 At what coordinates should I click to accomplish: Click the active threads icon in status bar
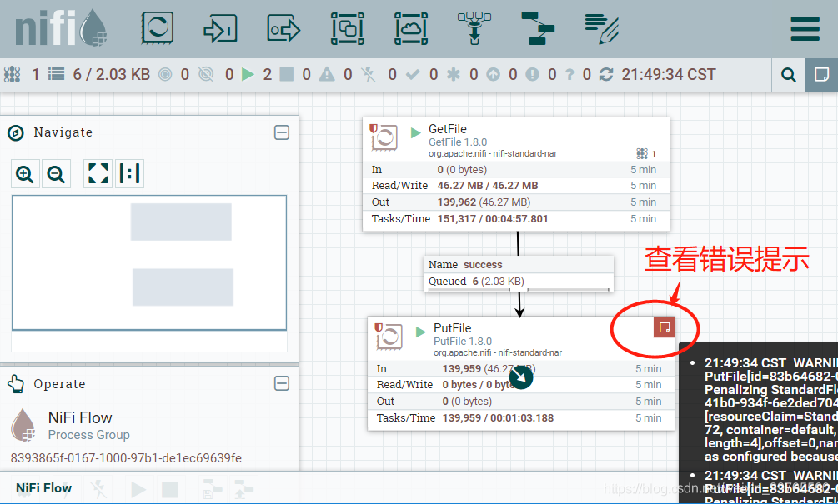click(12, 74)
